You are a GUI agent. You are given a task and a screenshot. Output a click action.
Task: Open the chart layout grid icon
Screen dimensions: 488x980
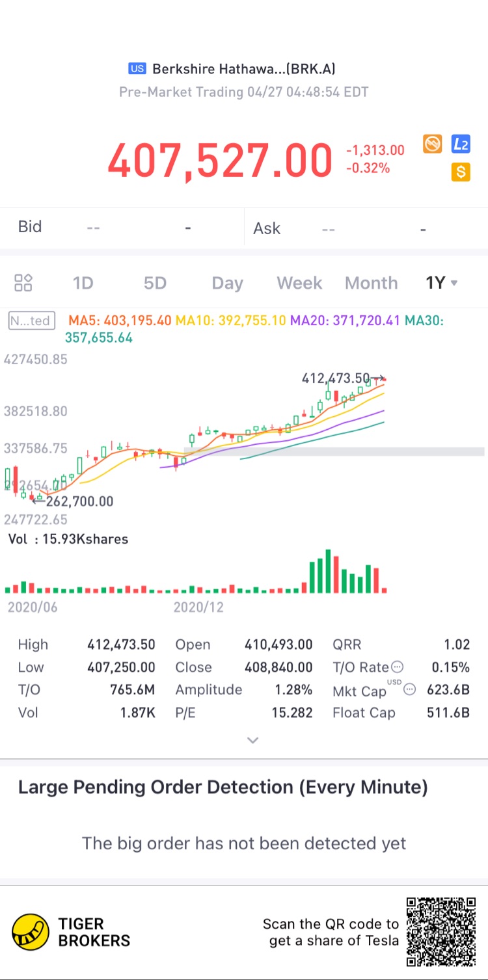point(23,283)
